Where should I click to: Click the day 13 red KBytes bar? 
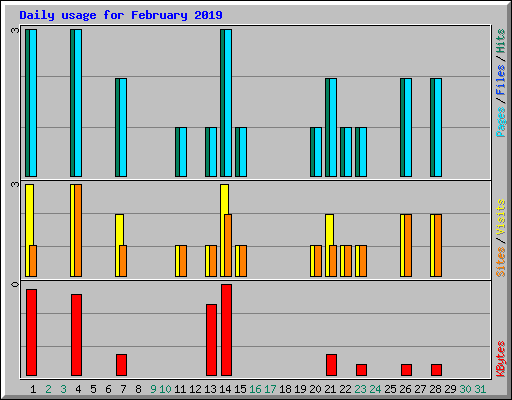coord(211,340)
